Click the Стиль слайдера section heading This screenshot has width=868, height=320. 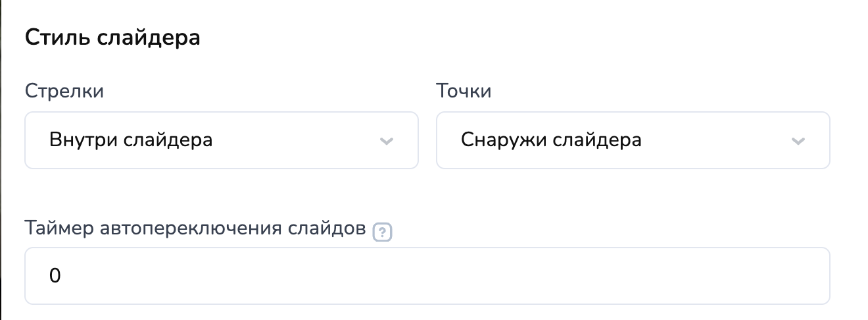click(x=112, y=38)
